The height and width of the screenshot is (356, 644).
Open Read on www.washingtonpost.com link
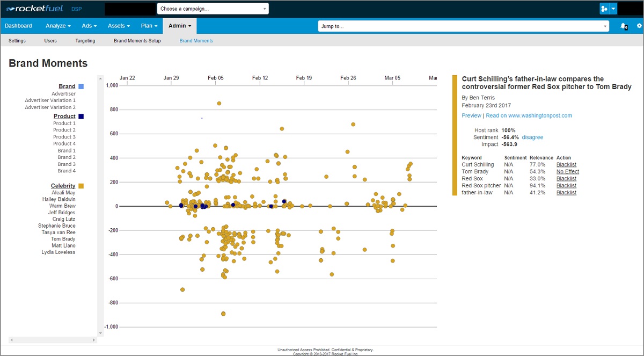pyautogui.click(x=529, y=115)
